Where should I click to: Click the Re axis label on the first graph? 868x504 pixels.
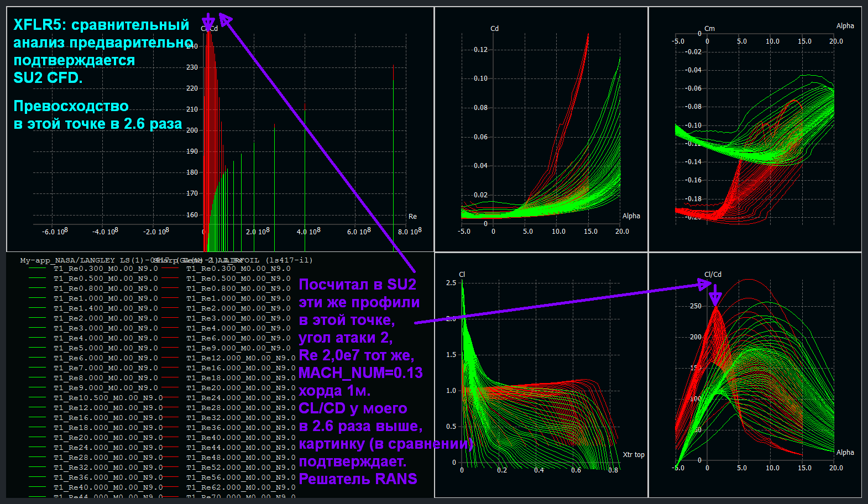click(x=412, y=217)
